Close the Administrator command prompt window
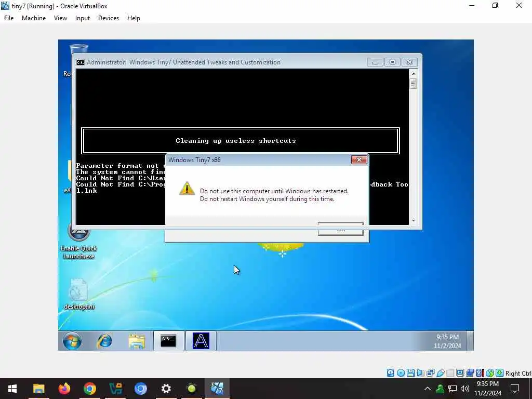532x399 pixels. pyautogui.click(x=409, y=62)
